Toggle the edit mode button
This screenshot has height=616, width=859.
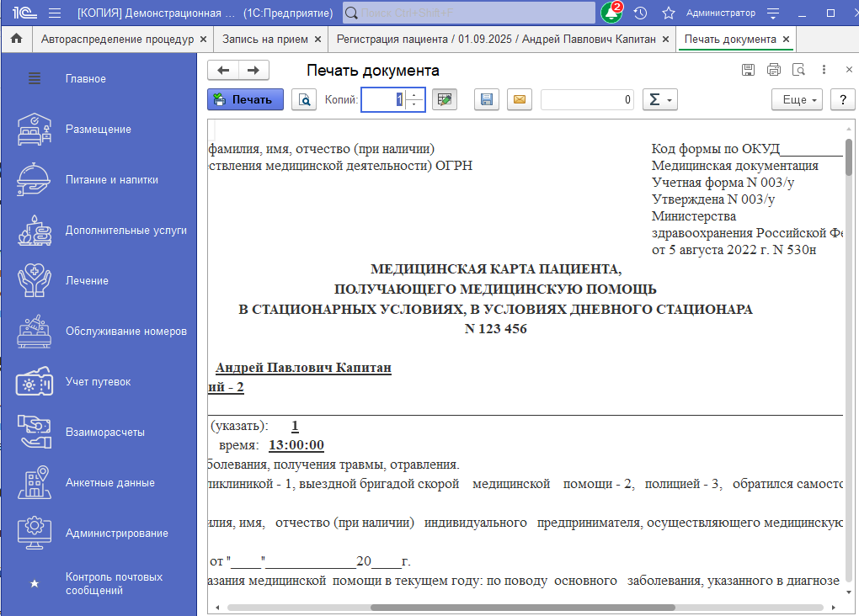click(444, 99)
